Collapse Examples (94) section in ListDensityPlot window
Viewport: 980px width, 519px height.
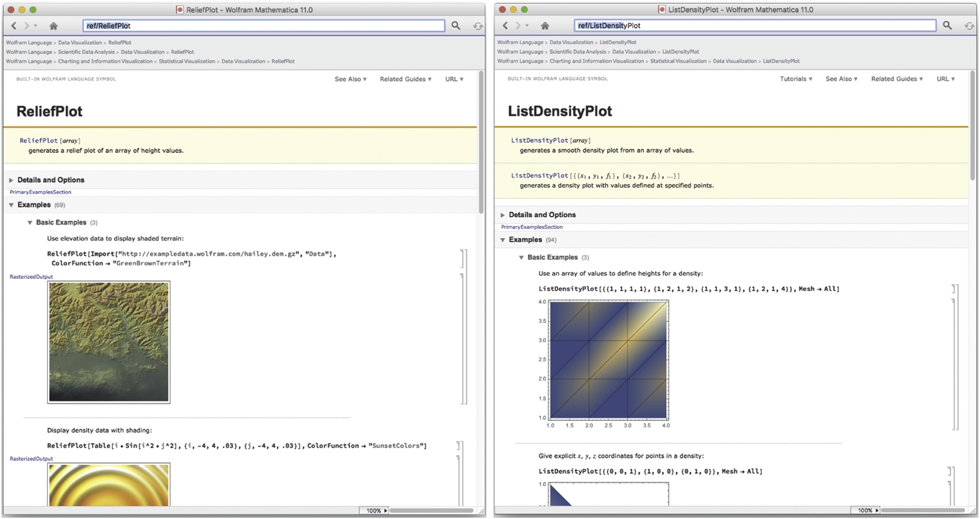[503, 240]
